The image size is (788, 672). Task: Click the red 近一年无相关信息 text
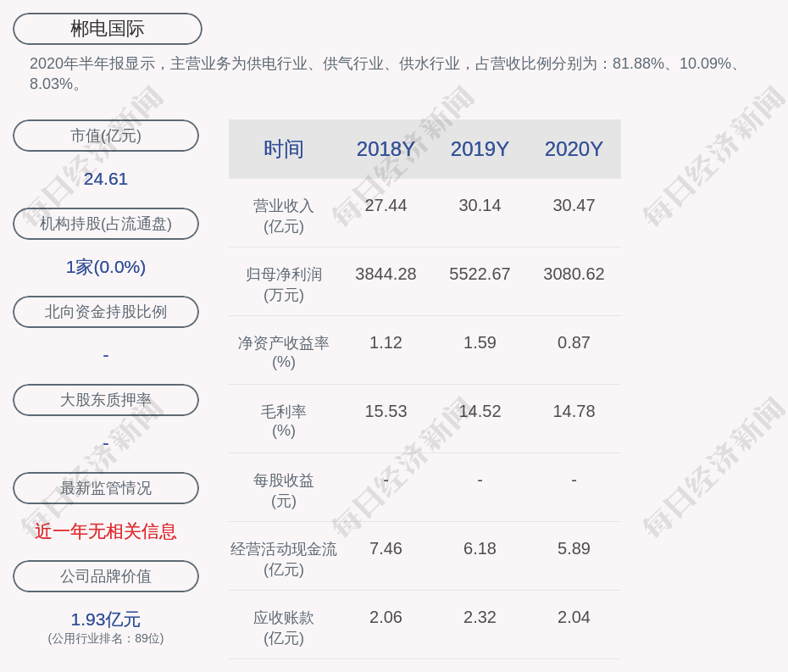coord(106,531)
